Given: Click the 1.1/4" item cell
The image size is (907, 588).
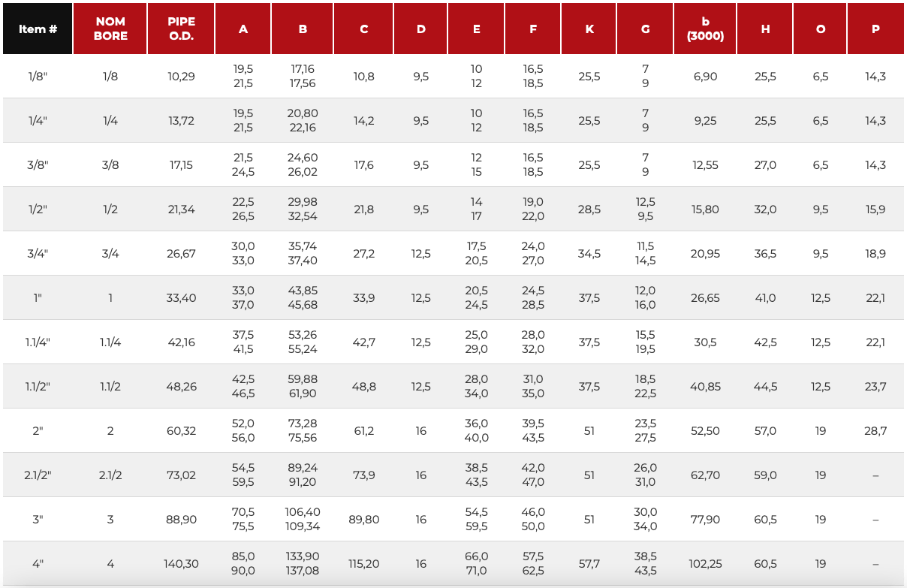Looking at the screenshot, I should [38, 342].
